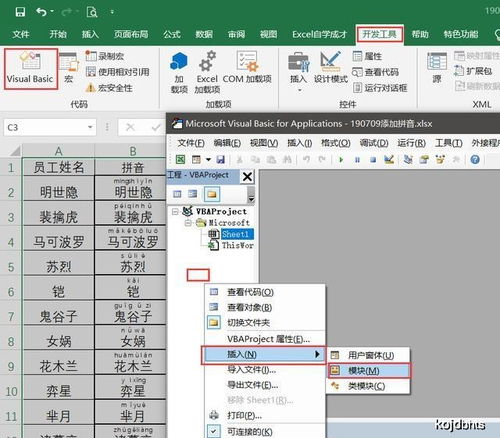Click 扩展包 expansion packs
This screenshot has width=500, height=438.
[473, 71]
